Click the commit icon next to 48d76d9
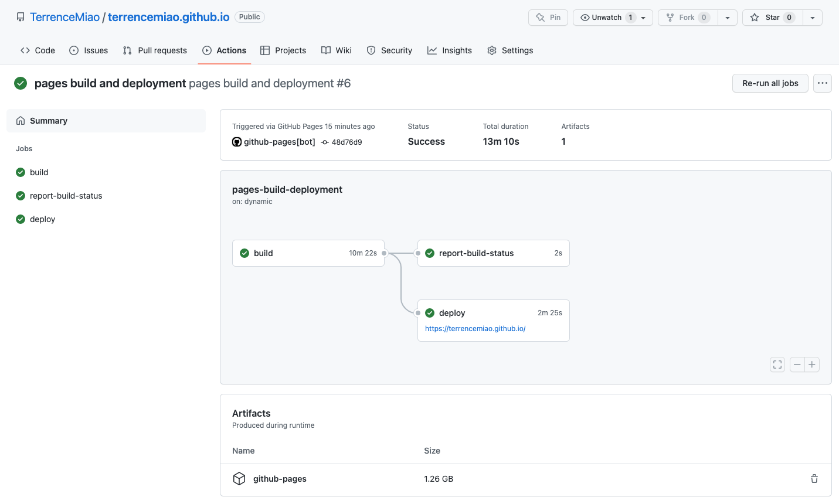Viewport: 839px width, 504px height. click(x=324, y=142)
